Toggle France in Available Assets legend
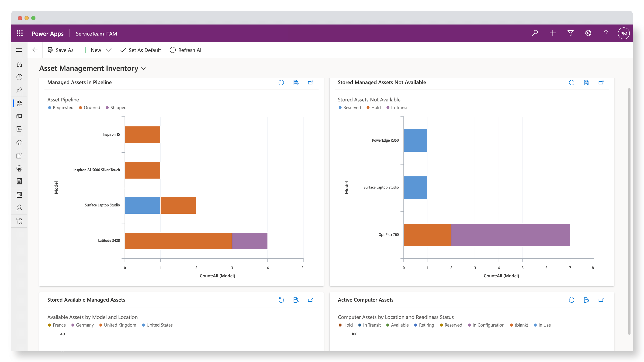Image resolution: width=644 pixels, height=362 pixels. click(x=57, y=325)
